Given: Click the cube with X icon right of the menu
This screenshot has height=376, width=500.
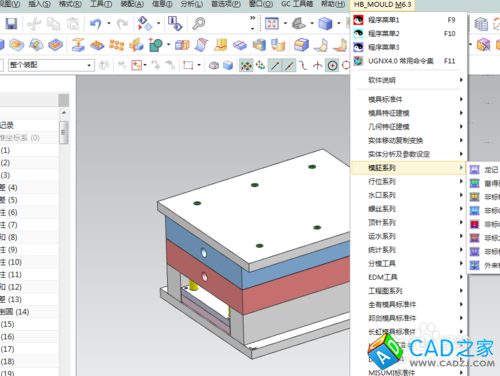Looking at the screenshot, I should coord(483,45).
